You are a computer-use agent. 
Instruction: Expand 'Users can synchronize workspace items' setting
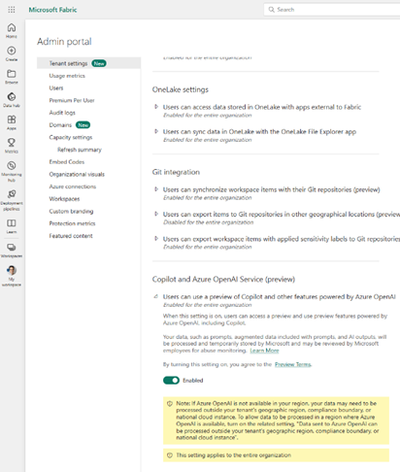click(x=156, y=189)
